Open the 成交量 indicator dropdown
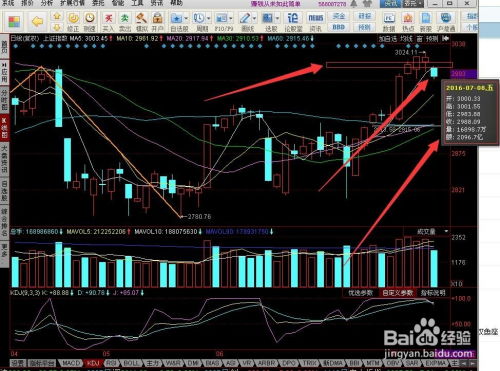 [x=446, y=231]
